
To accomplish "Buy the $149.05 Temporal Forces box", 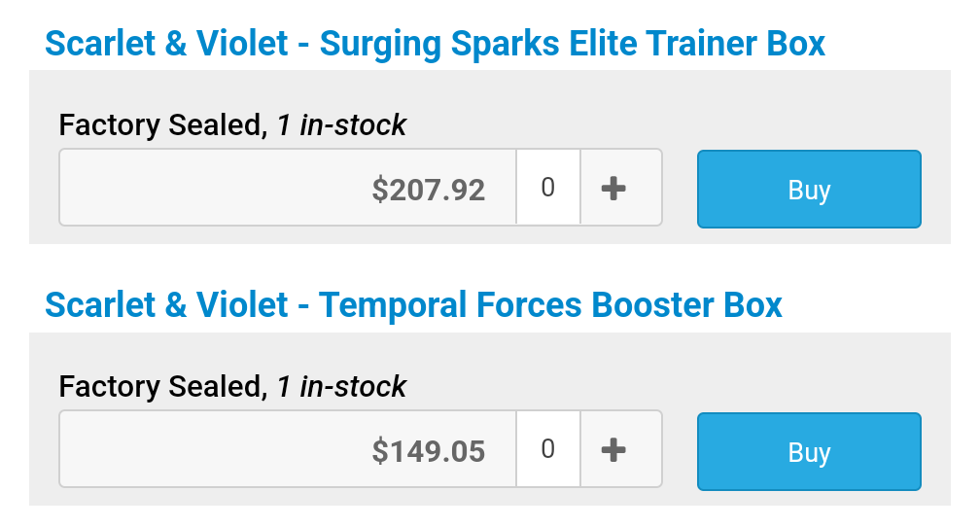I will (809, 451).
